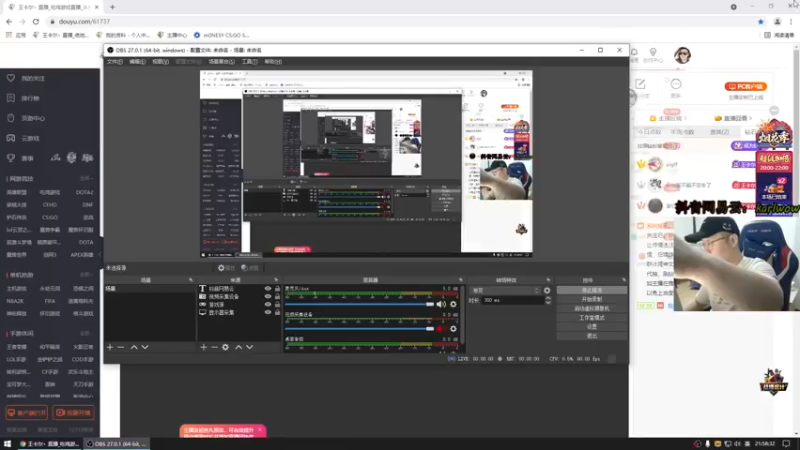
Task: Add a new source with plus icon
Action: click(204, 347)
